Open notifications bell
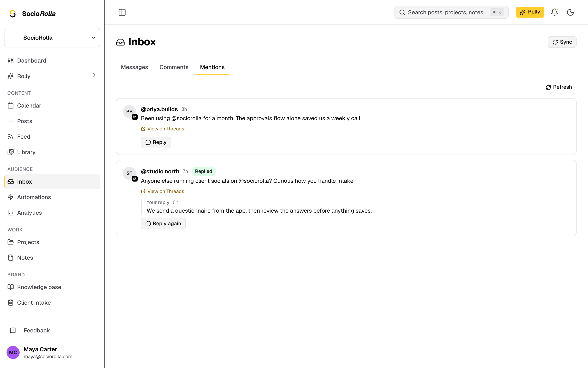The width and height of the screenshot is (588, 368). (554, 12)
